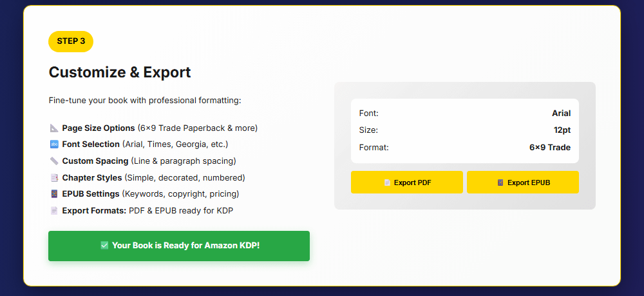644x296 pixels.
Task: Click the EPUB Settings text
Action: [x=91, y=194]
